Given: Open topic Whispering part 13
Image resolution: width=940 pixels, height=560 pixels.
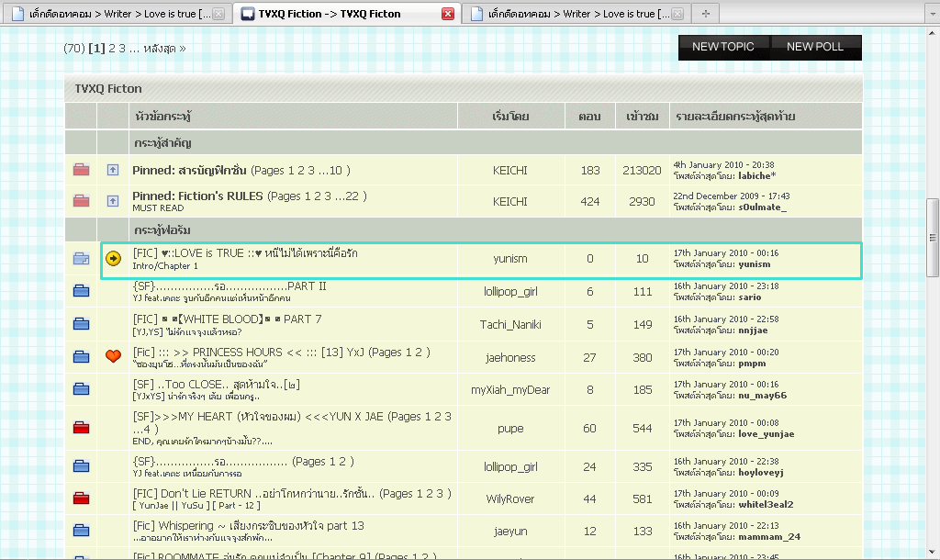Looking at the screenshot, I should 248,526.
